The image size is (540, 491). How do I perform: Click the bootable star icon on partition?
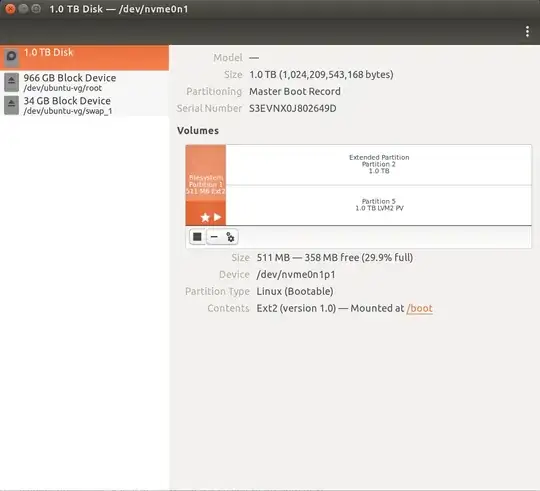coord(205,217)
